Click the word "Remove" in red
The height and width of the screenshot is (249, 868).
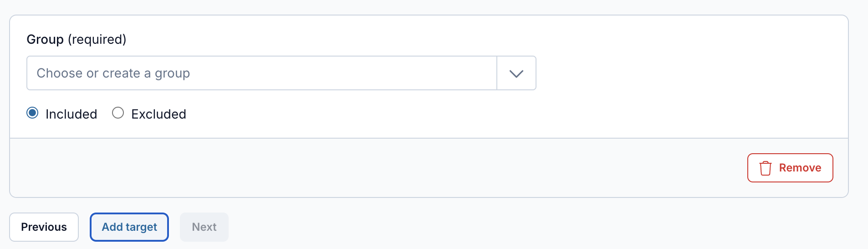[x=800, y=168]
